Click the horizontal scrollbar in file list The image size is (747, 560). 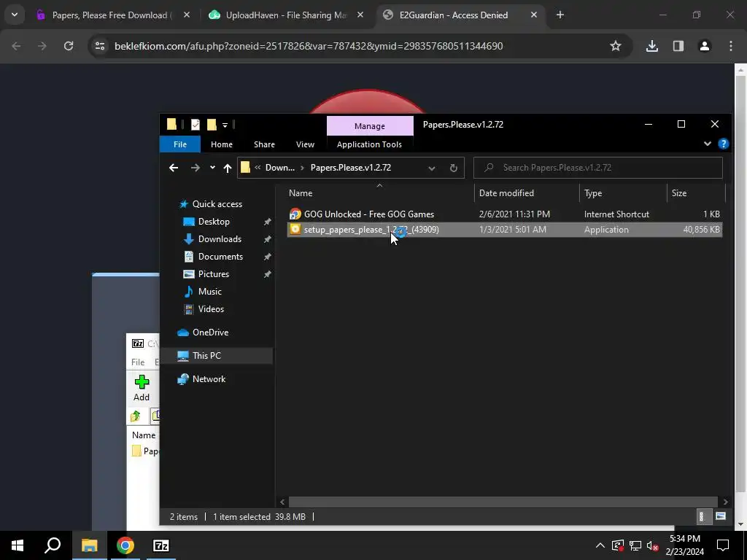pyautogui.click(x=503, y=502)
